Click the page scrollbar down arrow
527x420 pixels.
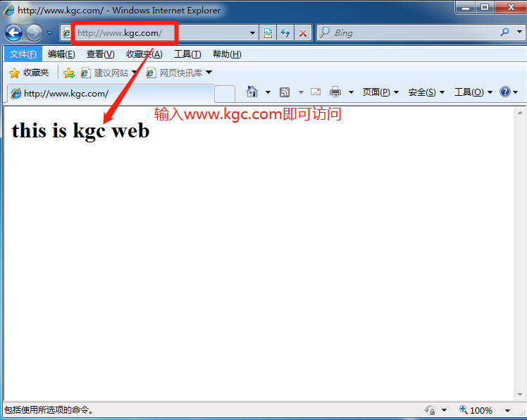click(520, 395)
